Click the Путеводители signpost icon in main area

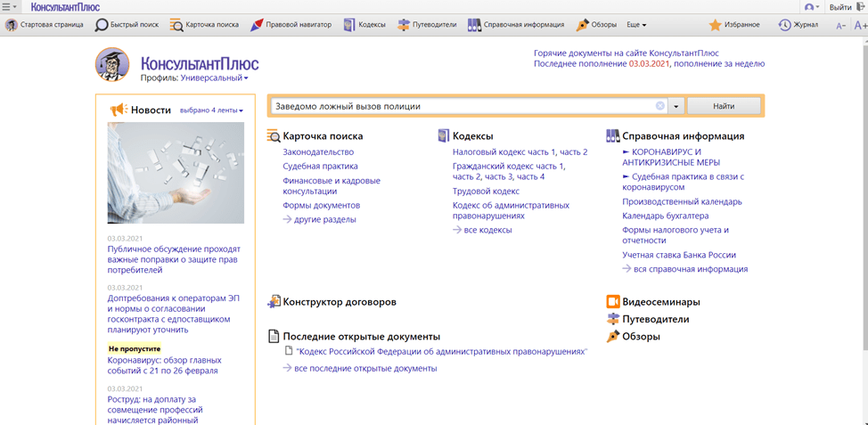[613, 319]
